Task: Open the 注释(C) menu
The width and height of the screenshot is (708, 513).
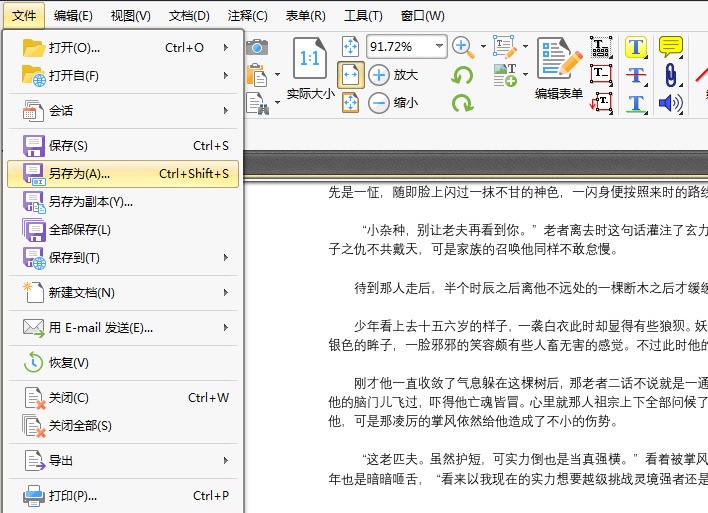Action: pyautogui.click(x=247, y=16)
